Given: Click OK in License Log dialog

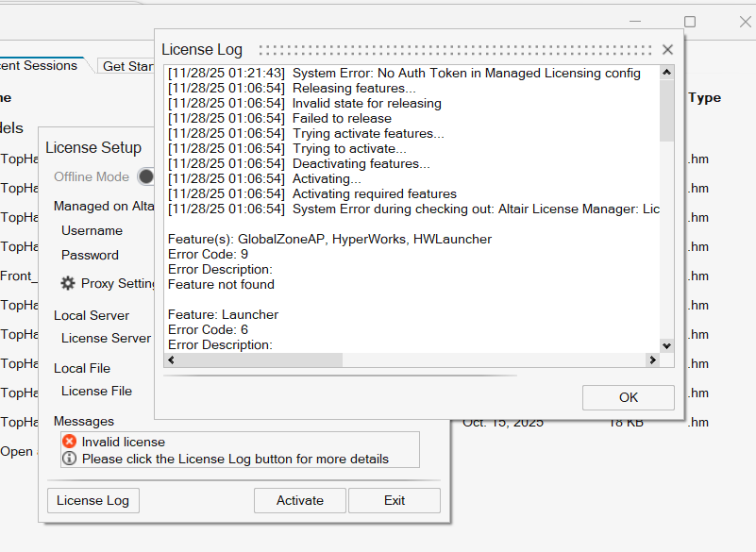Looking at the screenshot, I should [629, 398].
